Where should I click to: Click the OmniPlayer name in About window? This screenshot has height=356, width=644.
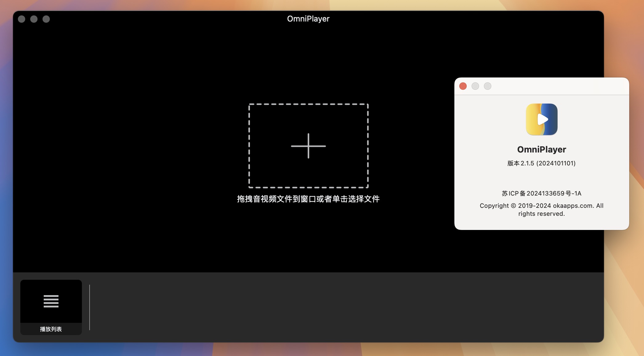[x=541, y=149]
